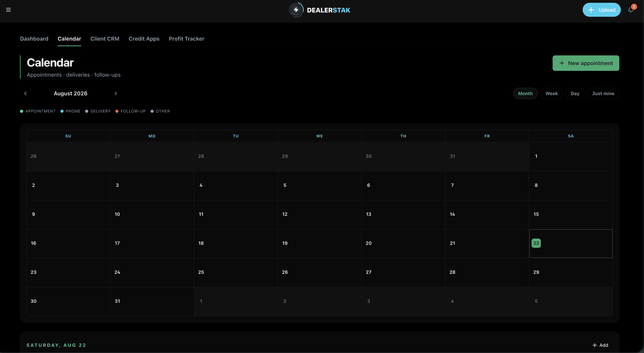Click the SU column header
Screen dimensions: 644x353
(x=68, y=136)
